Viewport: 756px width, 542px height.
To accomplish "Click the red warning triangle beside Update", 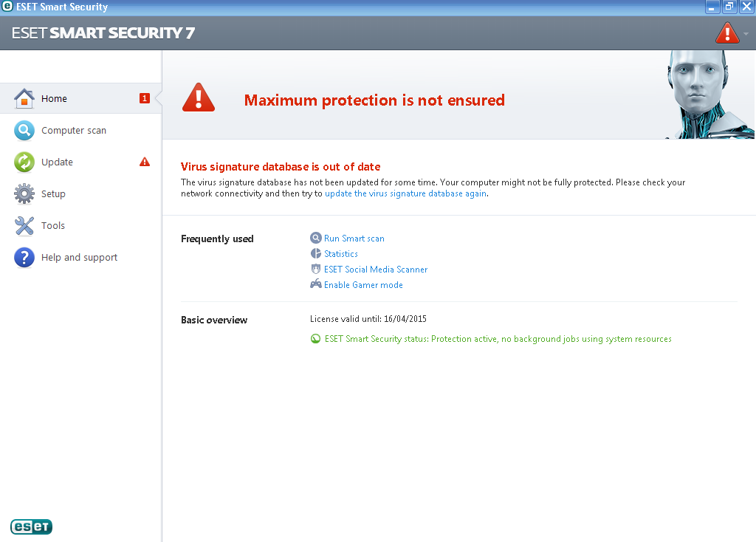I will 145,162.
